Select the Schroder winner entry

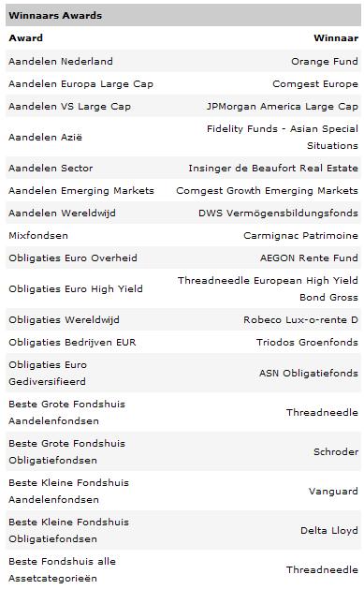(336, 451)
